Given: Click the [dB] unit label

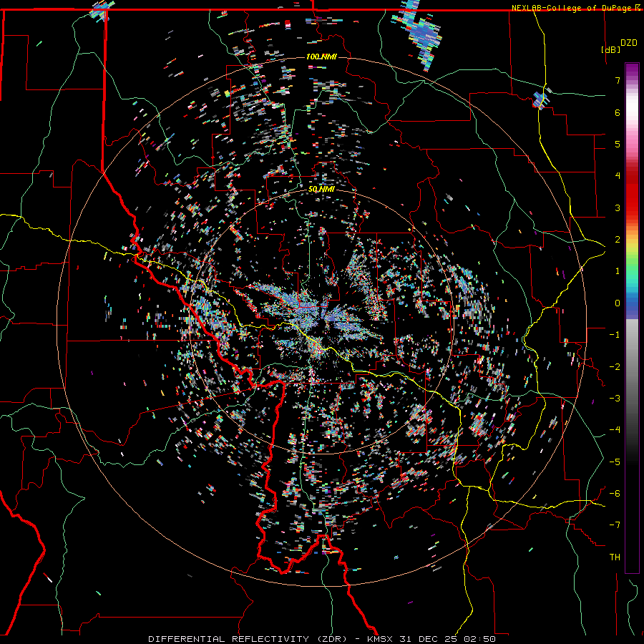Looking at the screenshot, I should coord(610,49).
